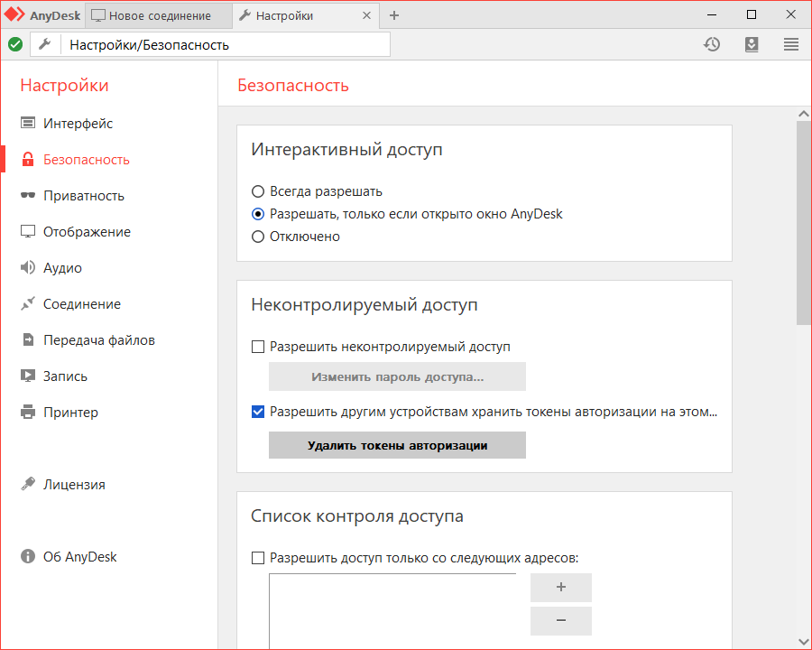
Task: Open Передача файлов settings section
Action: 99,340
